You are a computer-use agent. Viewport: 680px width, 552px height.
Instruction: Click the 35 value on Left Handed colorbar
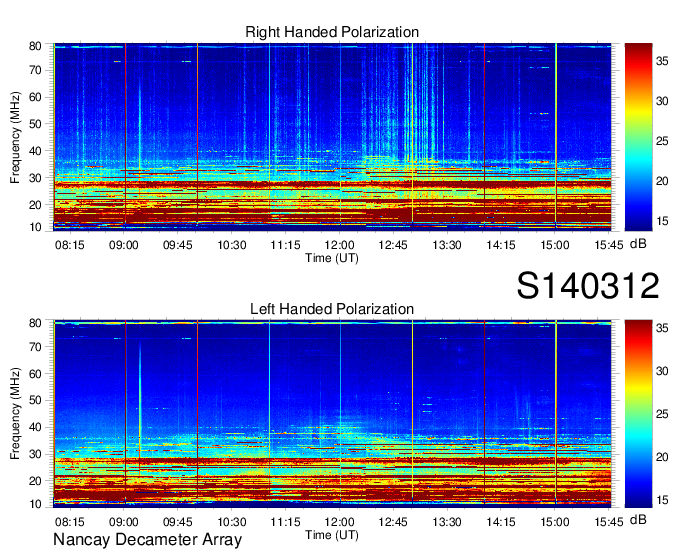tap(662, 328)
